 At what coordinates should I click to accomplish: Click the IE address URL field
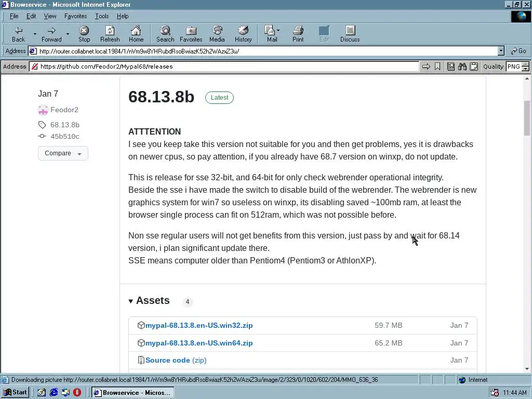coord(263,51)
